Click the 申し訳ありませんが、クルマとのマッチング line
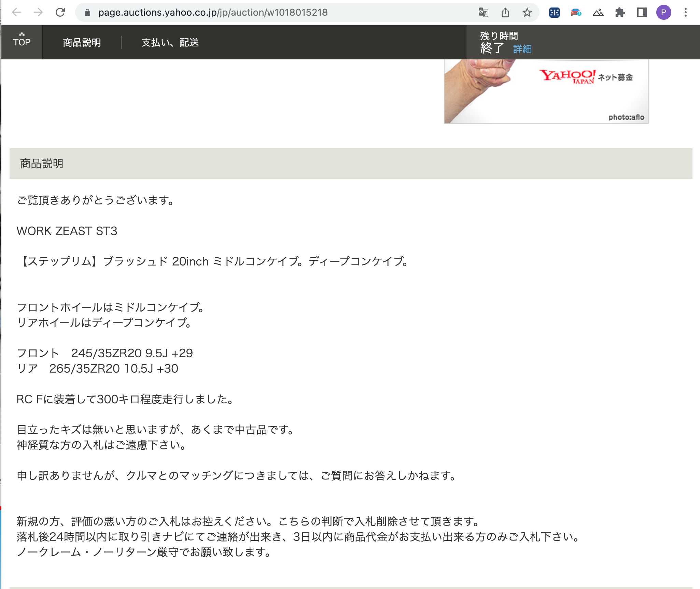This screenshot has height=589, width=700. pyautogui.click(x=237, y=476)
